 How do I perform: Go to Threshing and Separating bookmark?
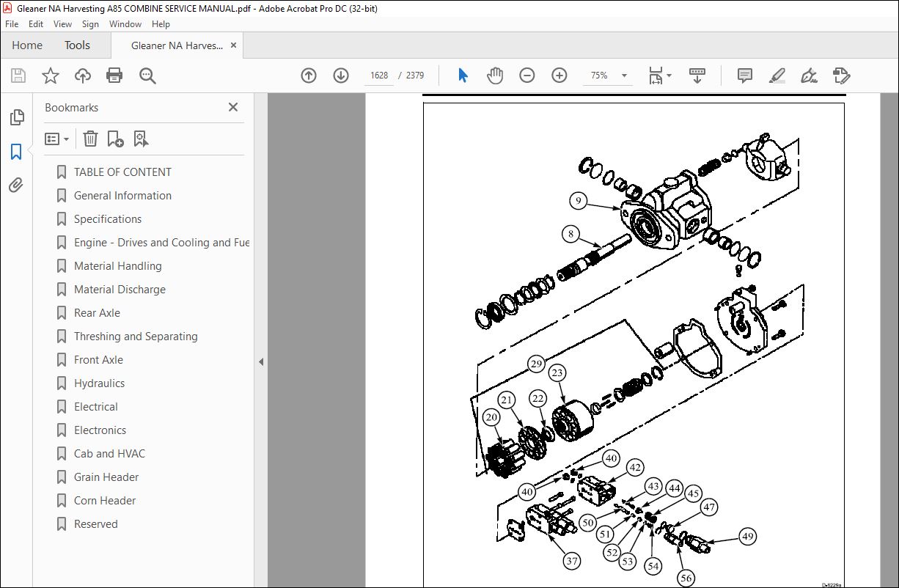coord(136,337)
